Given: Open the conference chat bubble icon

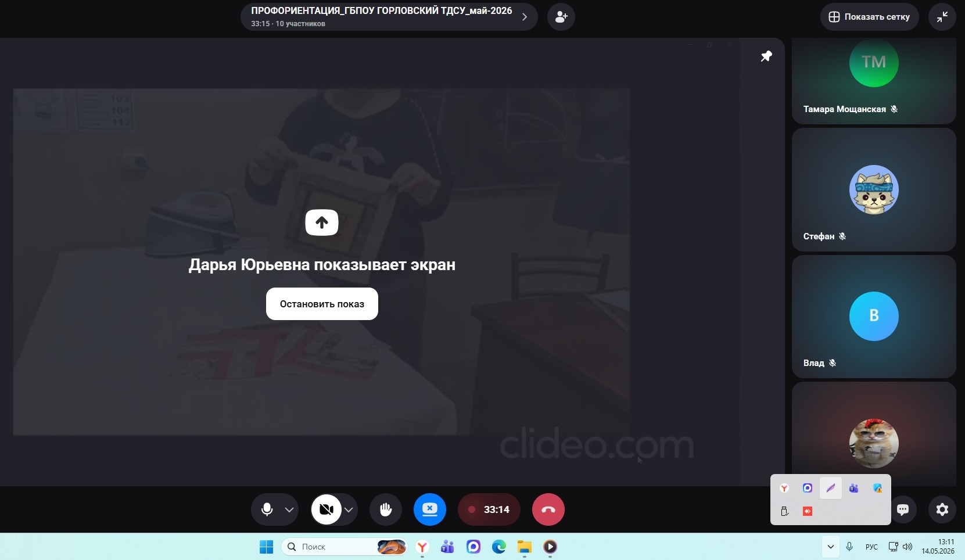Looking at the screenshot, I should point(903,509).
